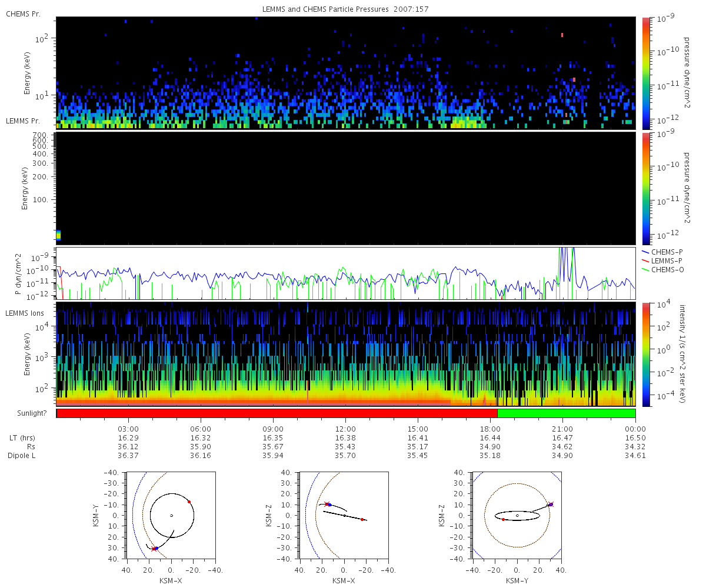
Task: Click the 03:00 time axis tick label
Action: [128, 428]
